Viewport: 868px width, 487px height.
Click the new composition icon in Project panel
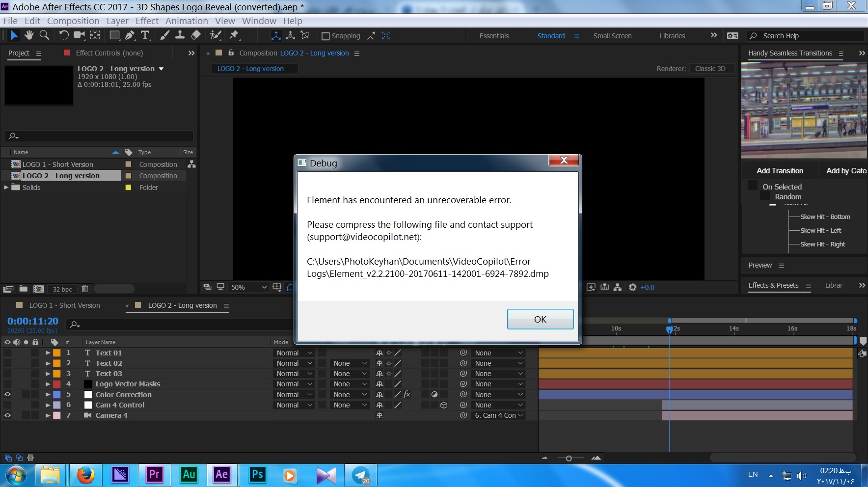click(x=39, y=289)
